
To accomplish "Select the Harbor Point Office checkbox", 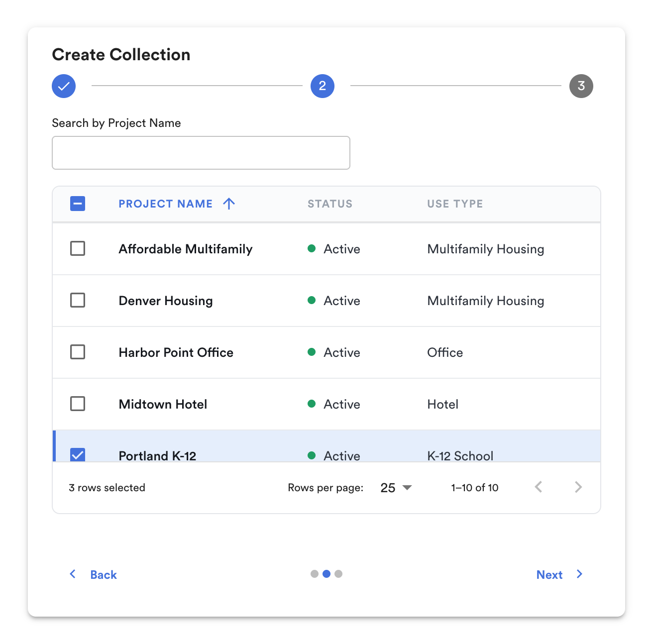I will coord(78,352).
